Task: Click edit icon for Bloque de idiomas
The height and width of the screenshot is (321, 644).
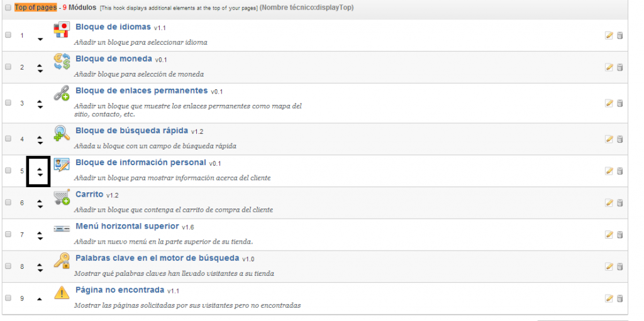Action: [x=608, y=35]
